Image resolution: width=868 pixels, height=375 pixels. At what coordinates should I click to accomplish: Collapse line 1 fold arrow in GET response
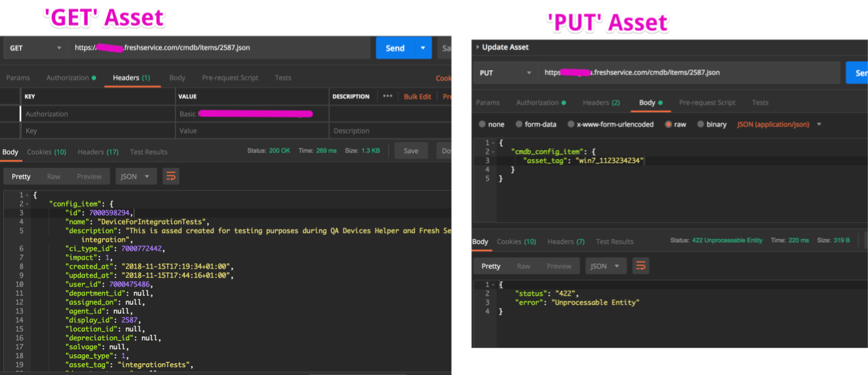[x=27, y=195]
